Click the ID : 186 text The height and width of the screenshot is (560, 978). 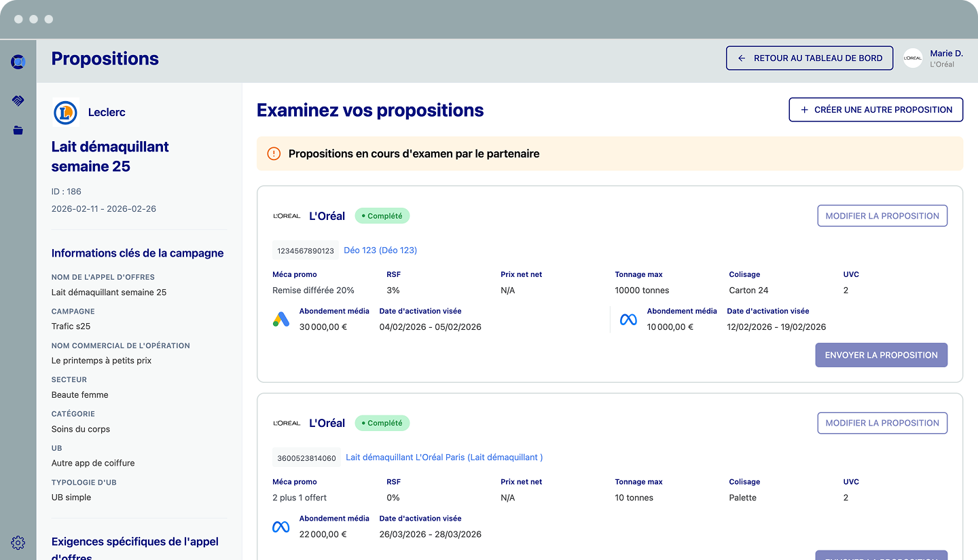tap(67, 191)
